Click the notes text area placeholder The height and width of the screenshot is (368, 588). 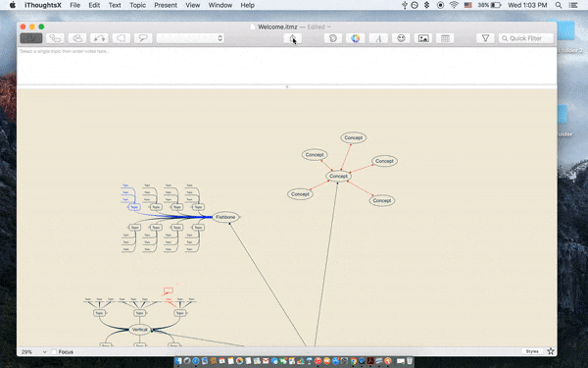point(64,51)
